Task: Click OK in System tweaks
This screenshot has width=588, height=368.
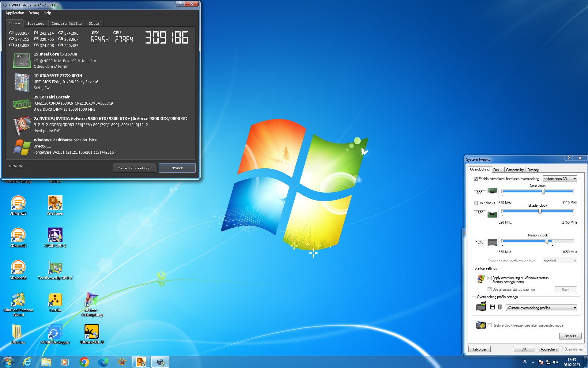Action: pyautogui.click(x=524, y=349)
